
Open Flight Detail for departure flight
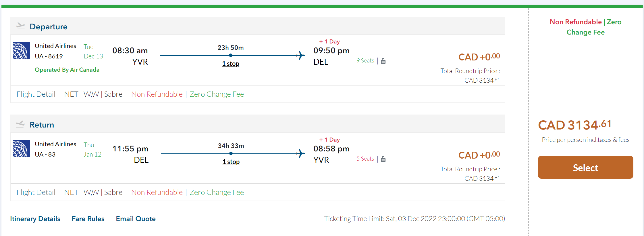pos(36,94)
